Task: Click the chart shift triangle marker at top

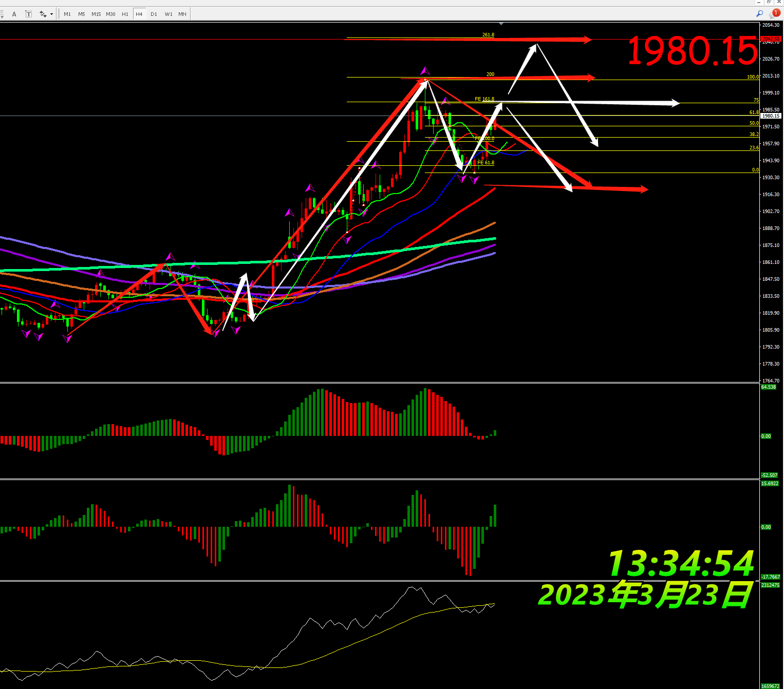Action: [501, 24]
